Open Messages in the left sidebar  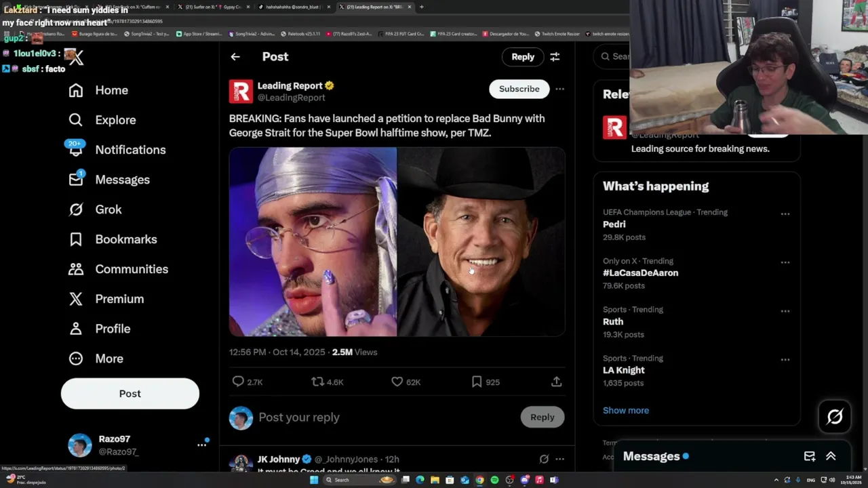pyautogui.click(x=108, y=180)
